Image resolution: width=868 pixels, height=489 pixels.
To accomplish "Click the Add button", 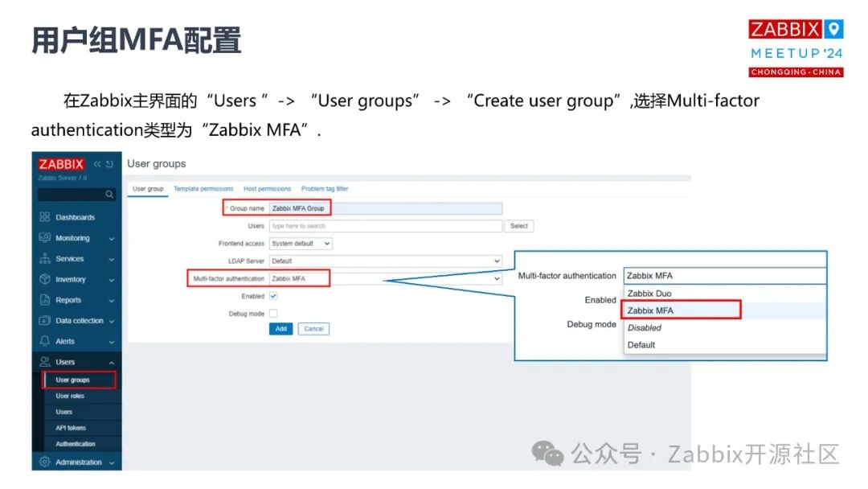I will 281,329.
